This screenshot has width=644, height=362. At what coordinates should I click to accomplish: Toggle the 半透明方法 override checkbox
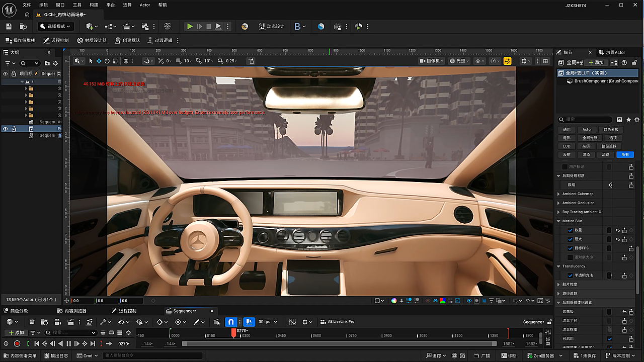pos(570,276)
